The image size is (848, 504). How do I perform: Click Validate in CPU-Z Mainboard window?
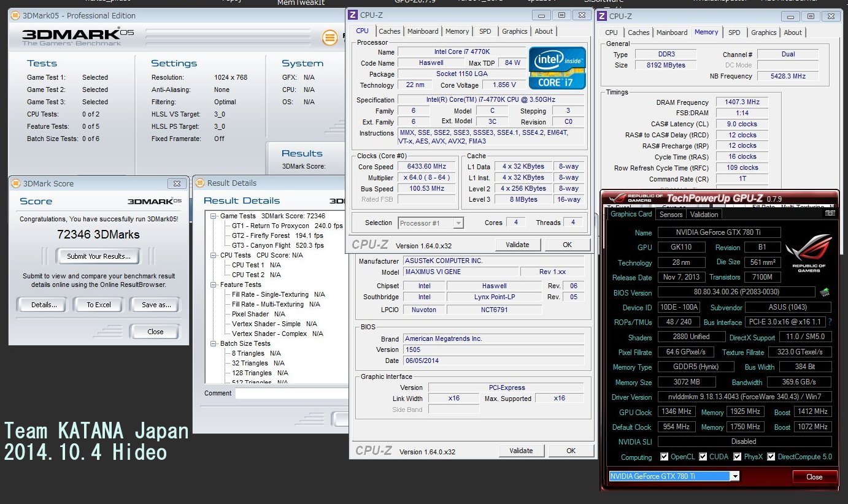(521, 451)
